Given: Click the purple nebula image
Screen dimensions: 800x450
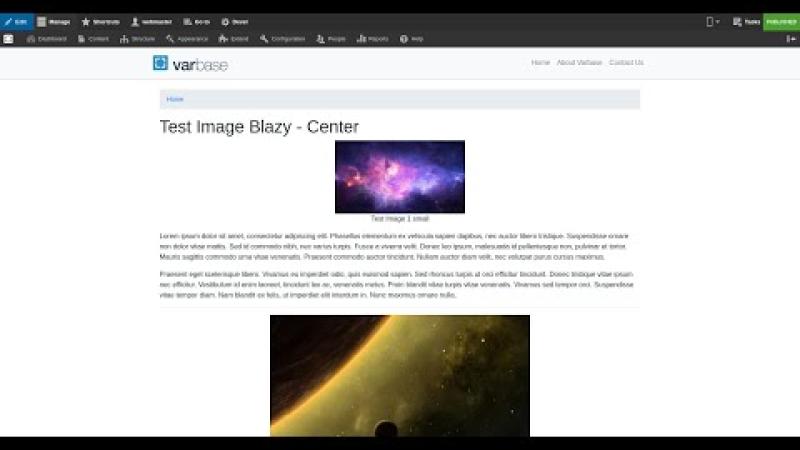Looking at the screenshot, I should click(399, 177).
